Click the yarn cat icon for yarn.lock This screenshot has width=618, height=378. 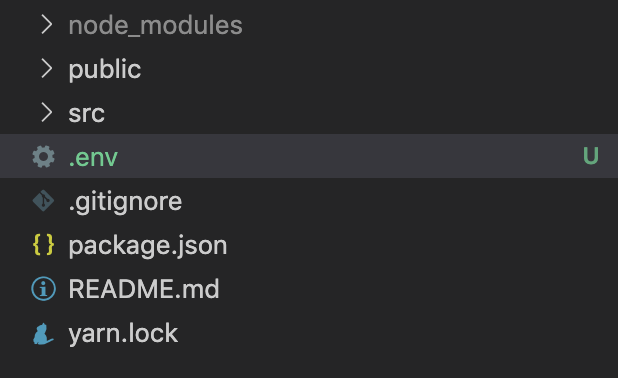[x=43, y=334]
